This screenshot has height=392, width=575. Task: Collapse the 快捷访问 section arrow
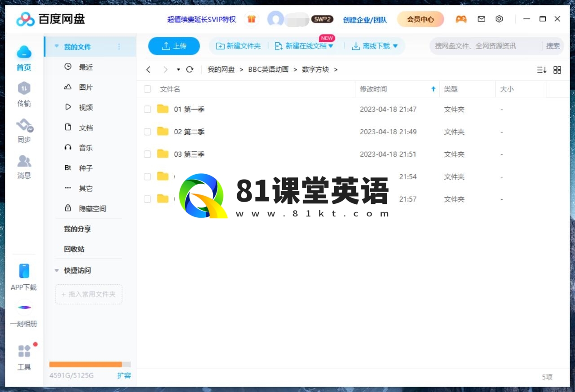[57, 270]
